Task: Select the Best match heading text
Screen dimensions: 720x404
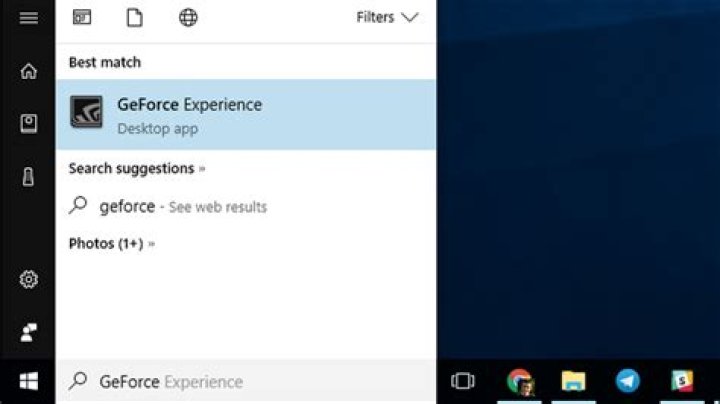Action: [105, 62]
